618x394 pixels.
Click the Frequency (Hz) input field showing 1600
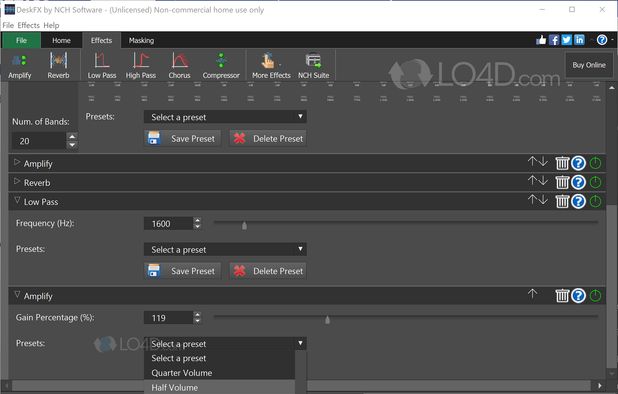(x=169, y=224)
